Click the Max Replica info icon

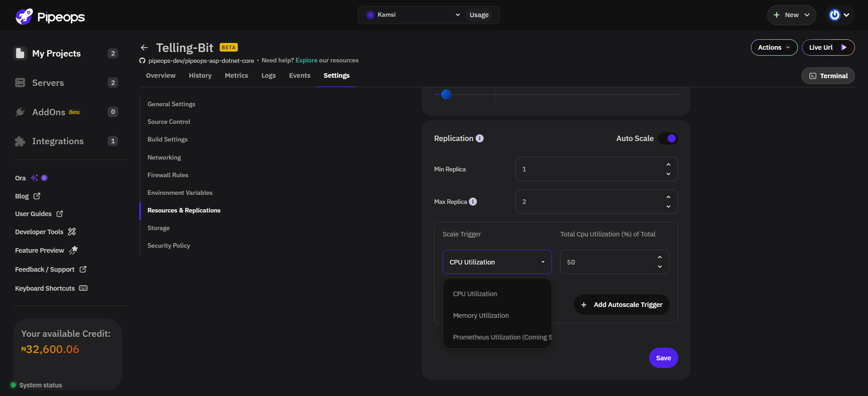coord(473,202)
